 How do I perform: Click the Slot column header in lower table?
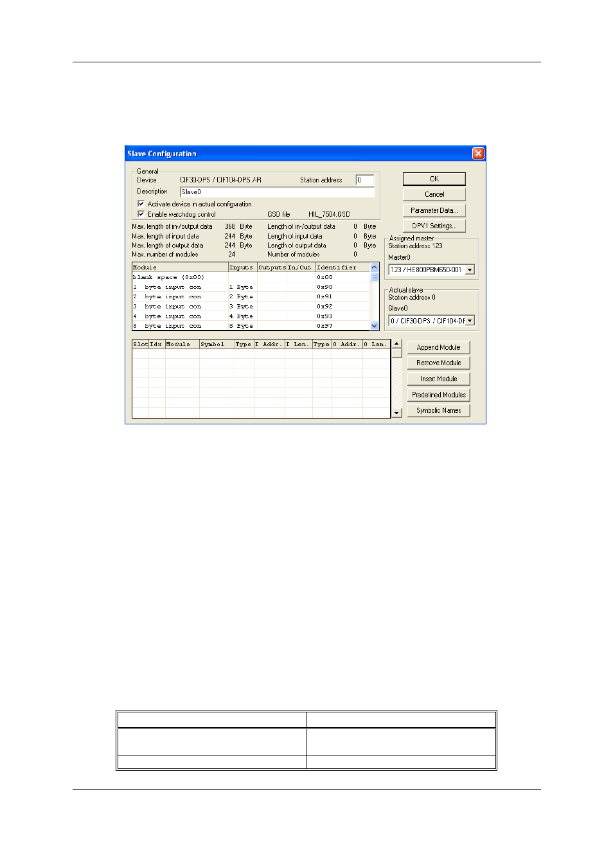[x=140, y=344]
